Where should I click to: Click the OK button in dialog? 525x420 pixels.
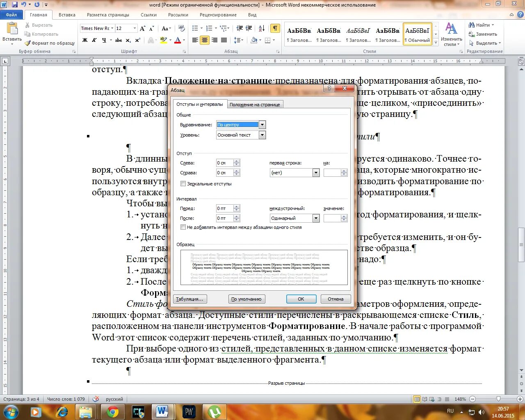[301, 299]
